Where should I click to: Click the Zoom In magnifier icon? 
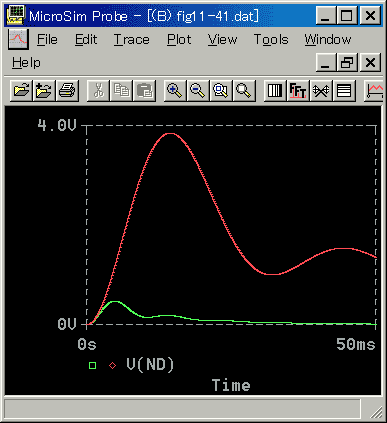click(175, 90)
